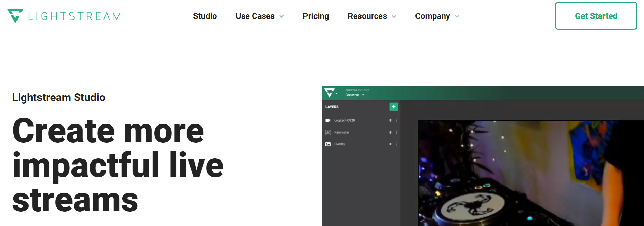Click the DJ turntable video preview canvas

531,173
